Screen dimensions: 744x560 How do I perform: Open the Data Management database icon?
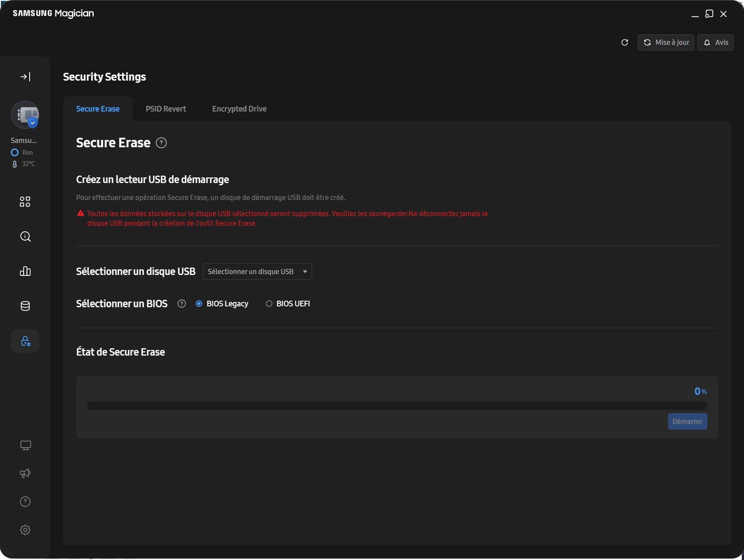(25, 306)
